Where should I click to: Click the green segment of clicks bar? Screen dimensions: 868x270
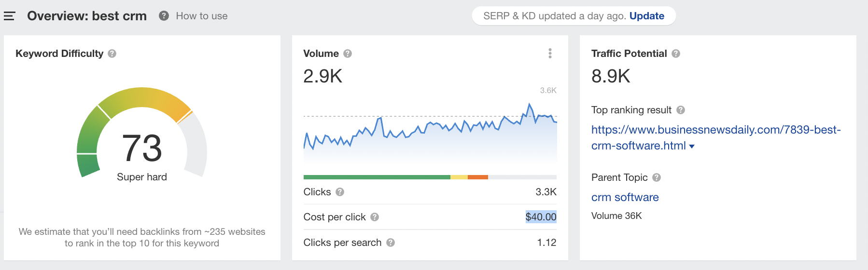pos(377,177)
